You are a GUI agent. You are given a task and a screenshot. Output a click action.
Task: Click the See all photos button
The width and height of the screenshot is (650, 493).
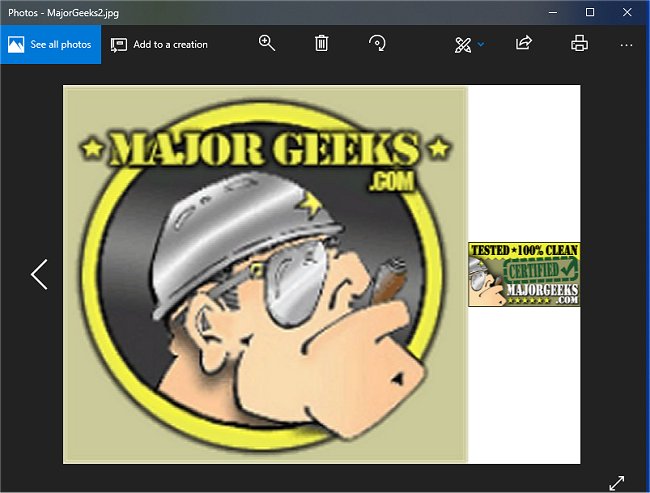click(50, 44)
